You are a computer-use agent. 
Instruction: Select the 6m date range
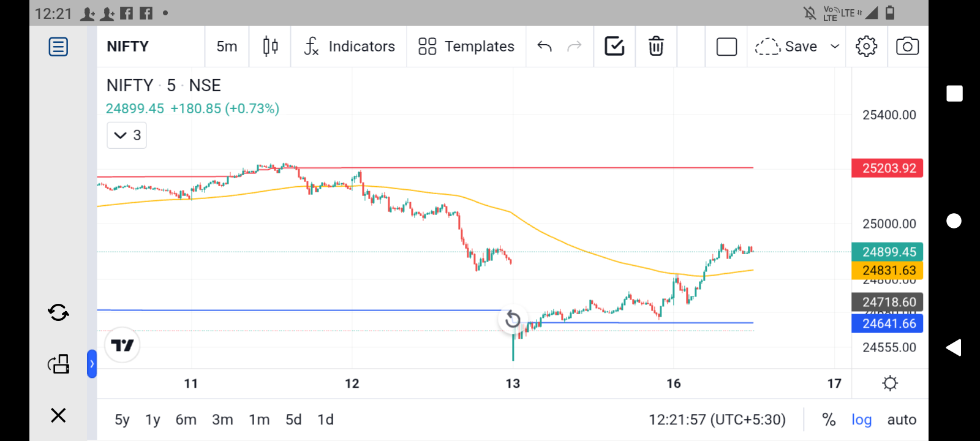tap(186, 420)
